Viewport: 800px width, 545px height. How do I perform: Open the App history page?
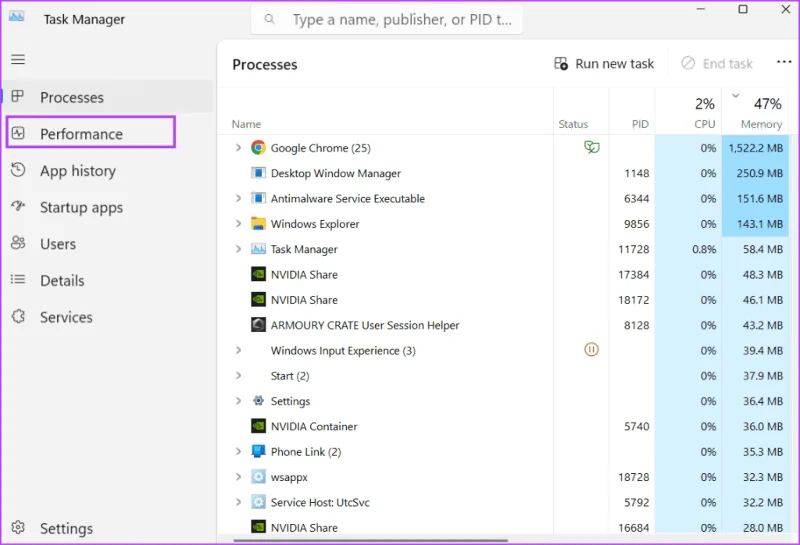click(x=108, y=170)
